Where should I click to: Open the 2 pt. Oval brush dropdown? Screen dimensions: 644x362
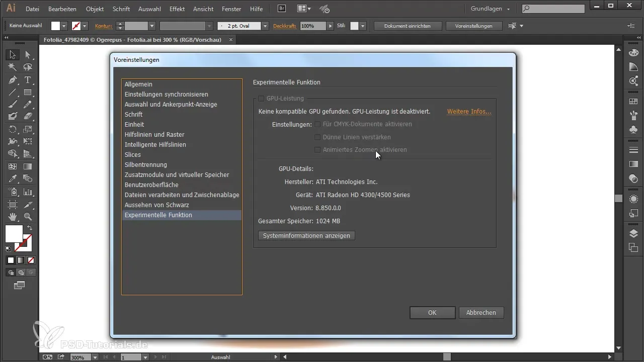(x=265, y=26)
